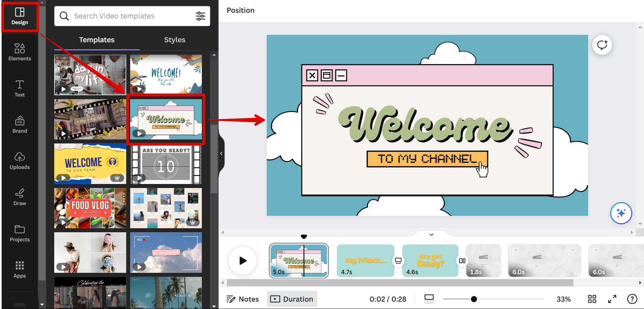This screenshot has height=309, width=644.
Task: Open the Elements panel in sidebar
Action: click(20, 52)
